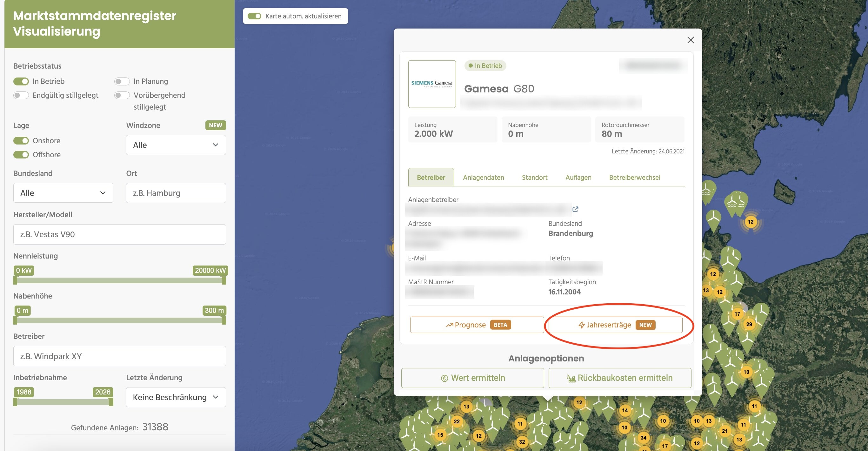The height and width of the screenshot is (451, 868).
Task: Click the Rückbaukosten ermitteln button
Action: [x=620, y=378]
